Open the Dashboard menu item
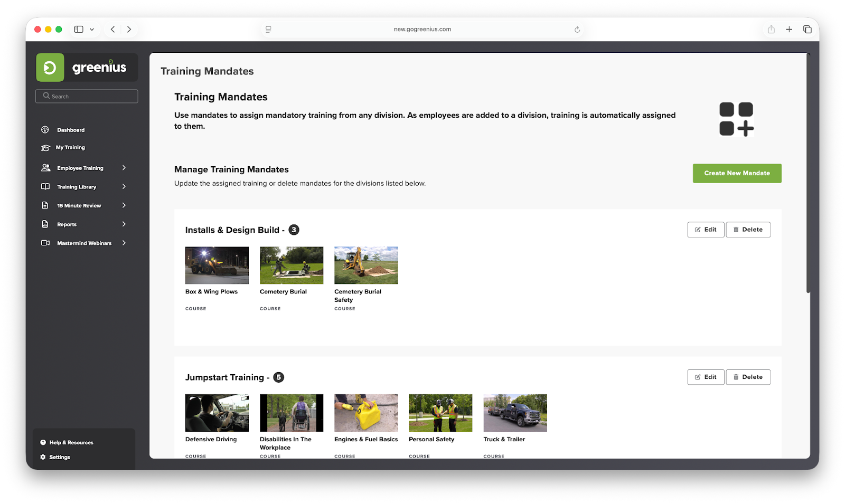The width and height of the screenshot is (845, 504). [x=71, y=130]
